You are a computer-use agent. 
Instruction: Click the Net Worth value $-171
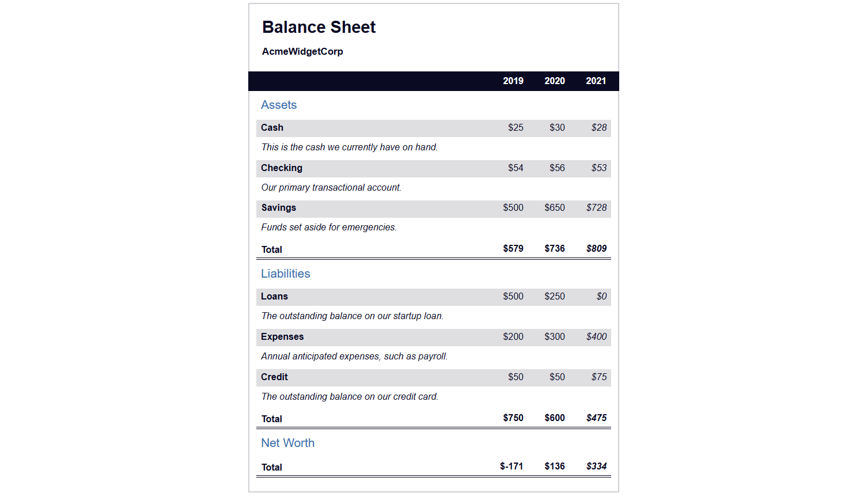pyautogui.click(x=511, y=466)
